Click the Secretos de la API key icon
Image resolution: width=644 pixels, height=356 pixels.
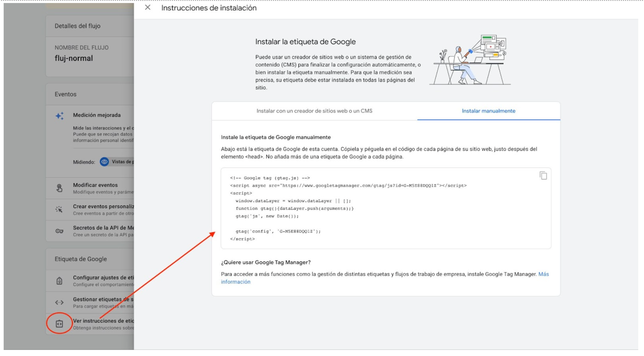tap(59, 231)
